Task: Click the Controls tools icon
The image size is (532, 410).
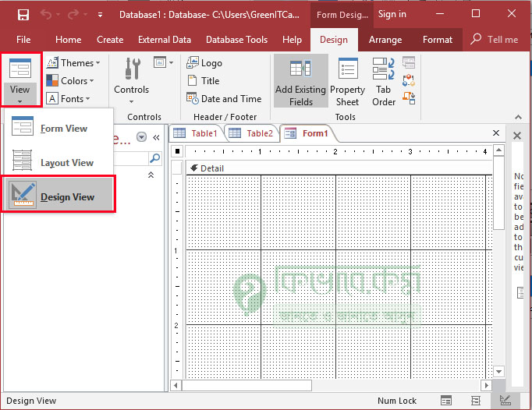Action: 133,69
